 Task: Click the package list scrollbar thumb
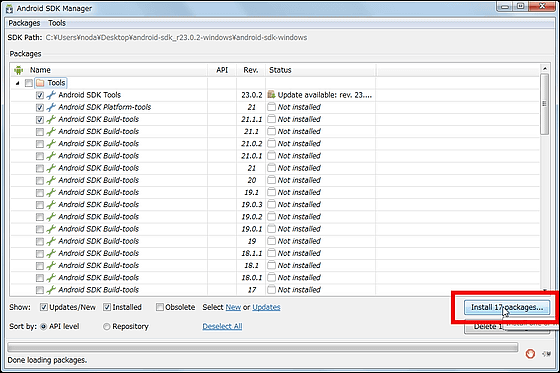coord(545,104)
